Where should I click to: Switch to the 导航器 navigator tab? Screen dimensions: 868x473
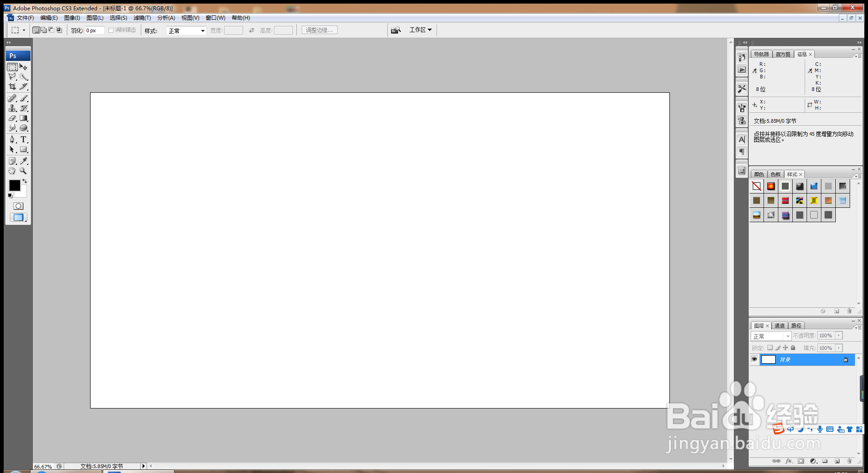click(x=761, y=54)
